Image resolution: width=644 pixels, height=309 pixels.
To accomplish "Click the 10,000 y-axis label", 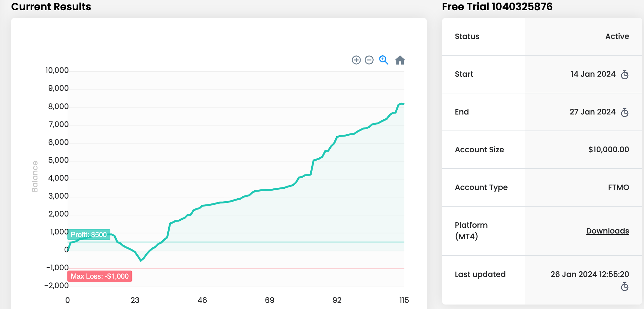I will coord(57,70).
